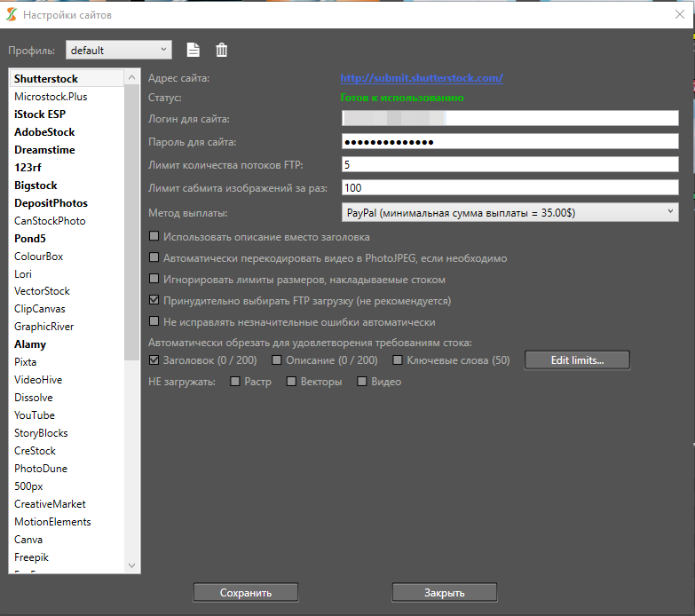Select AdobeStock in the site list
695x616 pixels.
67,132
